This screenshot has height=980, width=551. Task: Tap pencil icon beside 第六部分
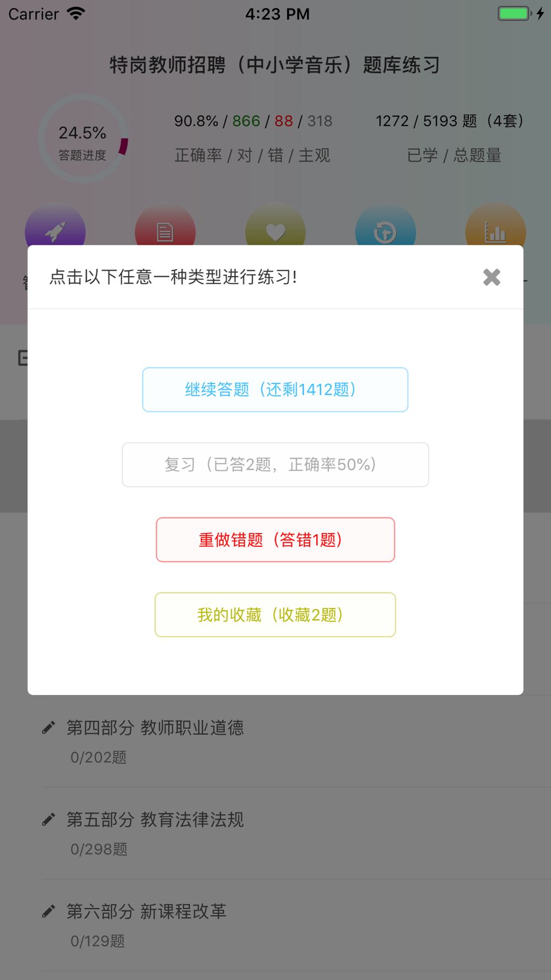tap(48, 911)
